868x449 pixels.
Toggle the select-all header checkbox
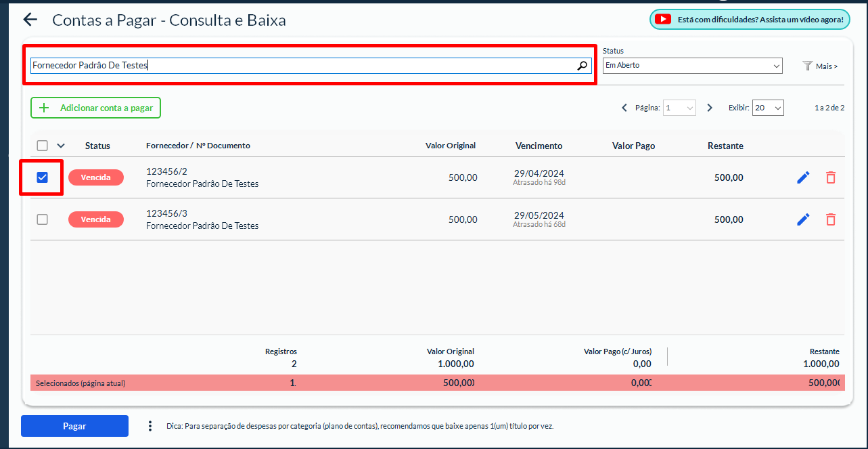tap(43, 146)
